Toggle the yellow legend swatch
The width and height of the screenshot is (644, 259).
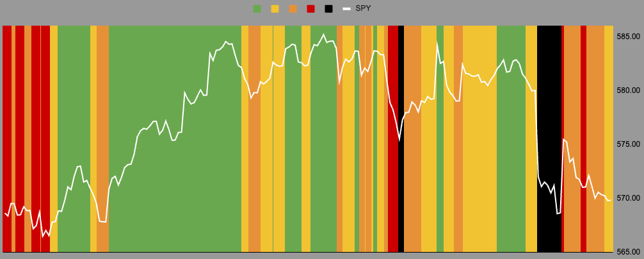(275, 8)
